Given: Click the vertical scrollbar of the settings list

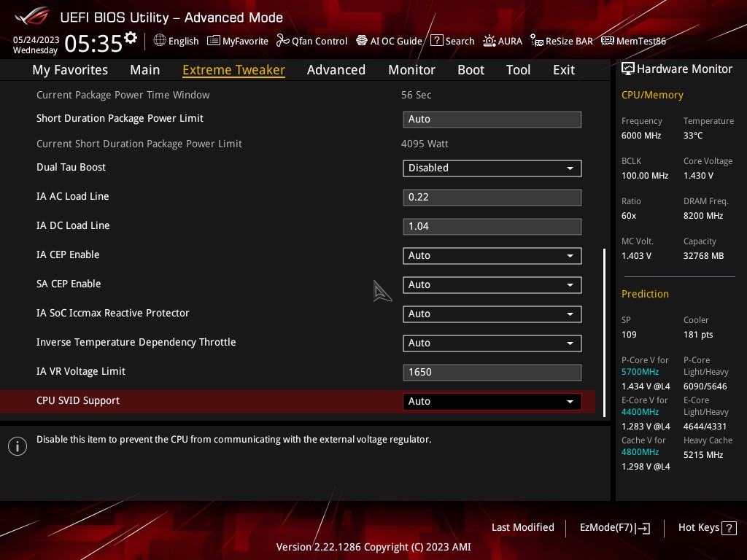Looking at the screenshot, I should [x=605, y=332].
